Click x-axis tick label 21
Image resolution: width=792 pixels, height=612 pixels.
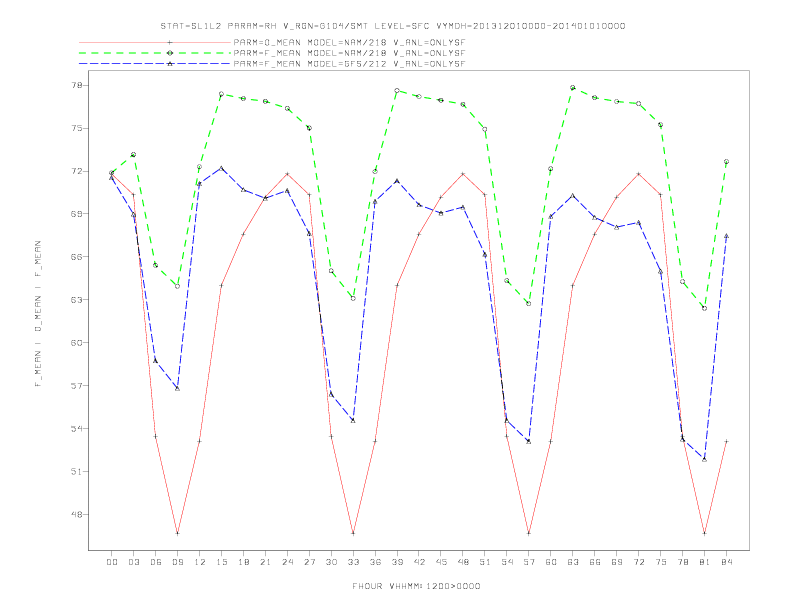pyautogui.click(x=265, y=562)
